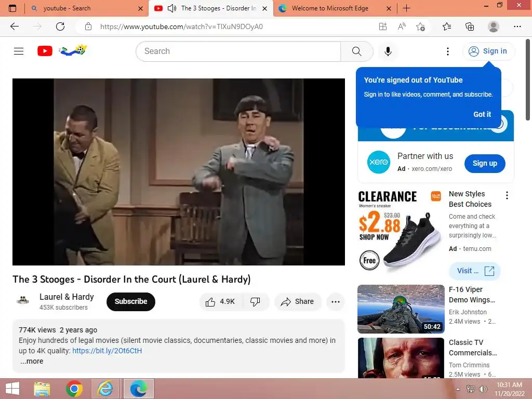Expand description with ...more
The height and width of the screenshot is (399, 532).
pos(32,361)
